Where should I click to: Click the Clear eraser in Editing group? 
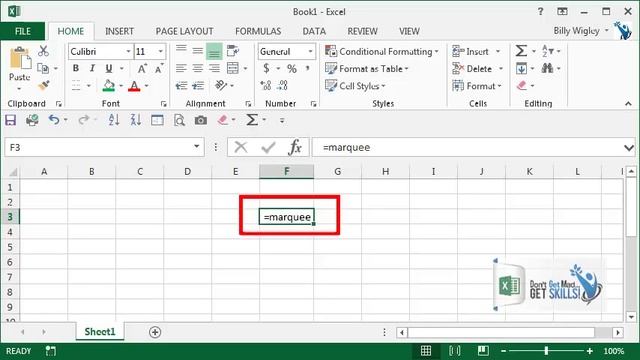(522, 85)
